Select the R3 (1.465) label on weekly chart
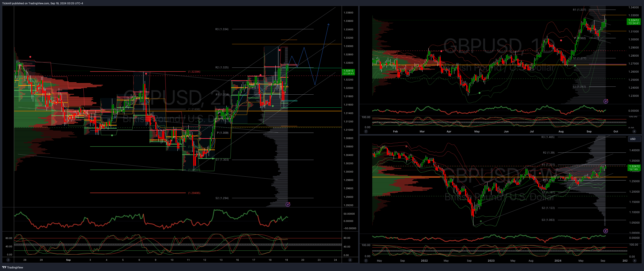Image resolution: width=644 pixels, height=271 pixels. (548, 137)
